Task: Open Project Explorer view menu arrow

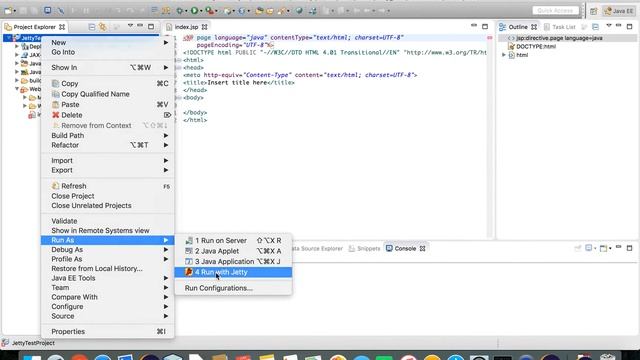Action: [x=130, y=26]
